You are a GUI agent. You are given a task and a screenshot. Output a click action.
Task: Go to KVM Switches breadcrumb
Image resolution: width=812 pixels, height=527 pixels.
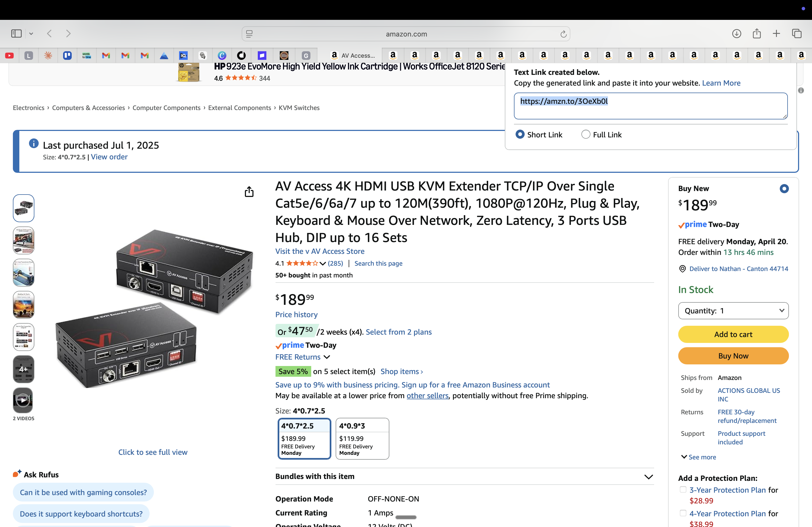coord(299,108)
